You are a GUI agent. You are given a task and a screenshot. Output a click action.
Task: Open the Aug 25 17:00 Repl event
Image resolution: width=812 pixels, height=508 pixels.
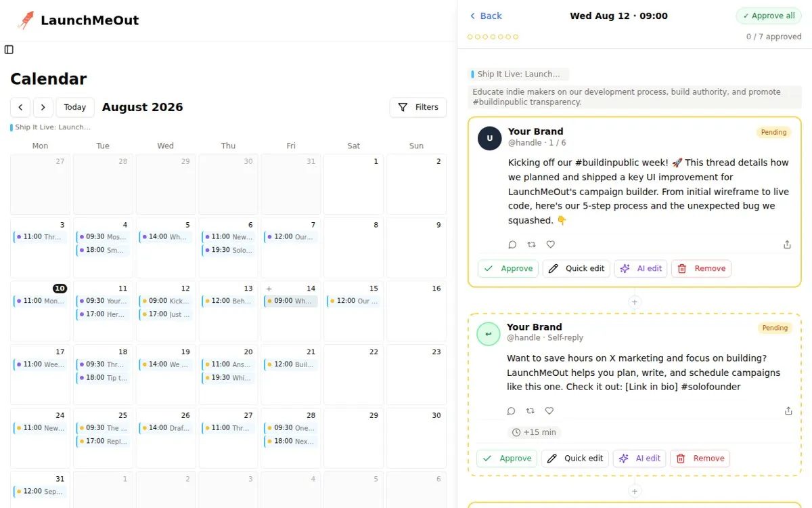[103, 441]
